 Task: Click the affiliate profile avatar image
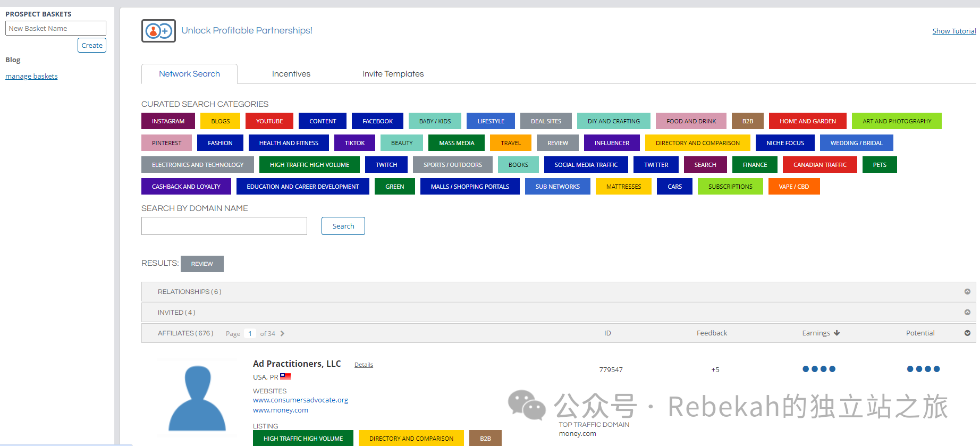(197, 398)
